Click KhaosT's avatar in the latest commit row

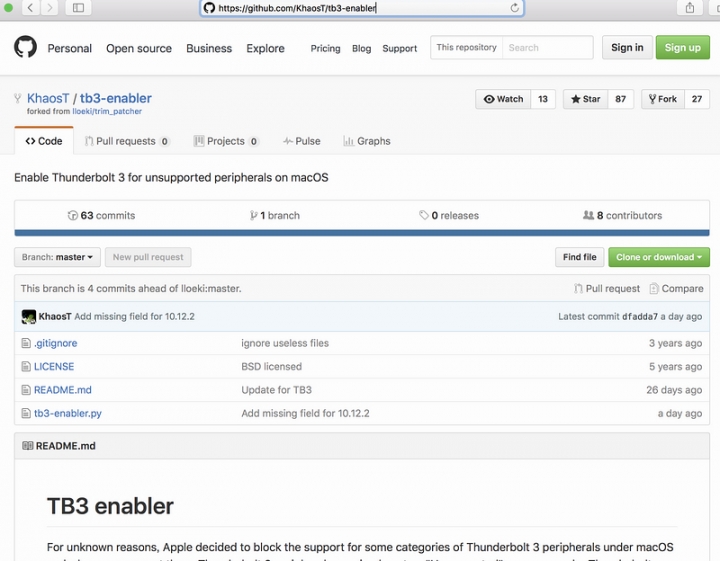[x=28, y=316]
